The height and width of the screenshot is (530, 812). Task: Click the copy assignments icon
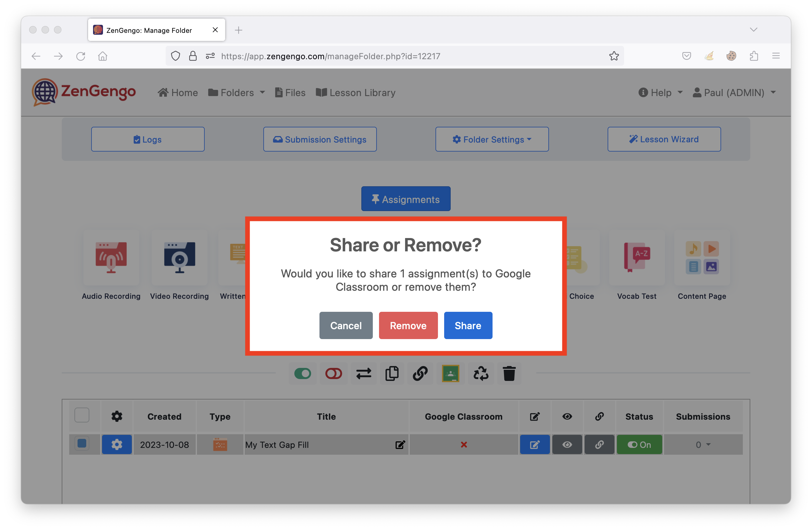pos(392,373)
